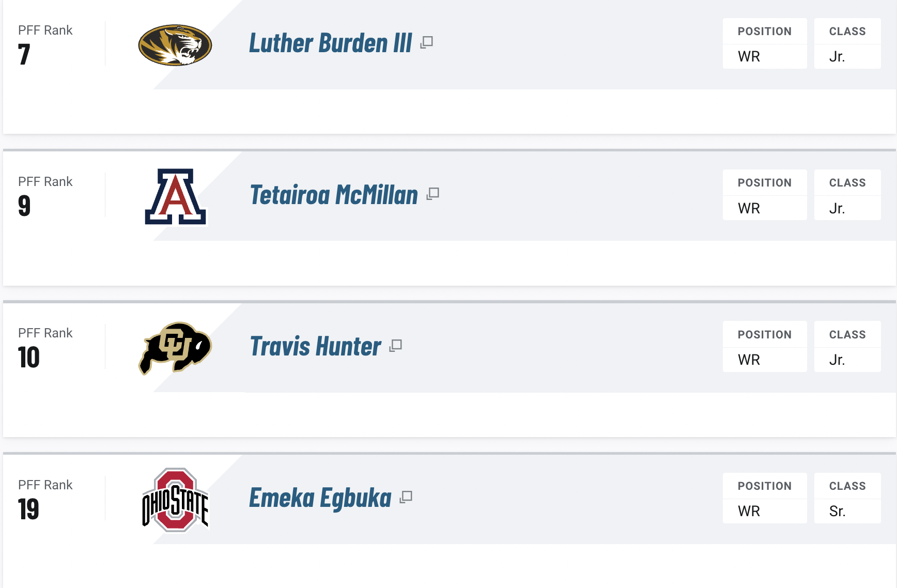Image resolution: width=897 pixels, height=588 pixels.
Task: Open Tetairoa McMillan player profile
Action: pos(334,195)
